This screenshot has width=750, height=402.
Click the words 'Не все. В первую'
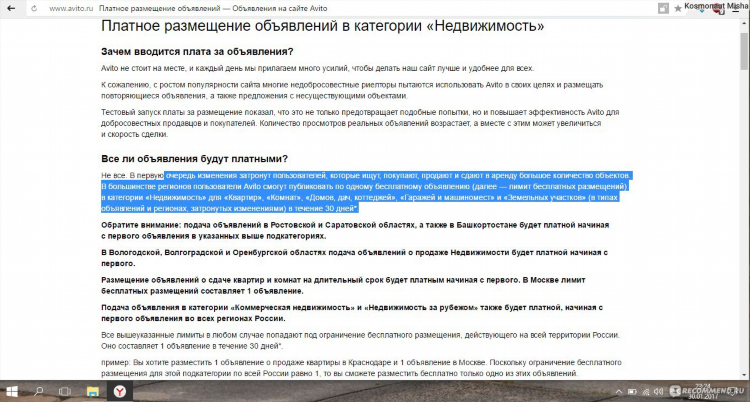click(x=132, y=176)
